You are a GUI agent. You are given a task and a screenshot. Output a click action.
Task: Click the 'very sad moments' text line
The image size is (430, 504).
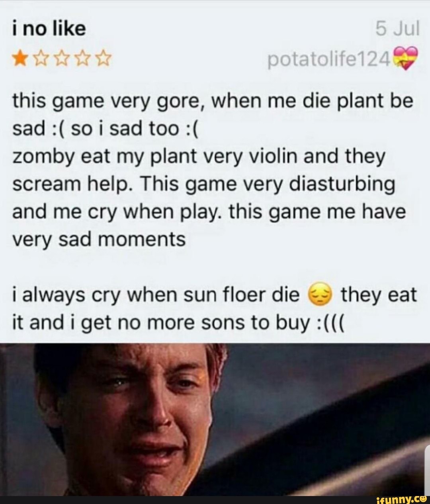point(99,240)
